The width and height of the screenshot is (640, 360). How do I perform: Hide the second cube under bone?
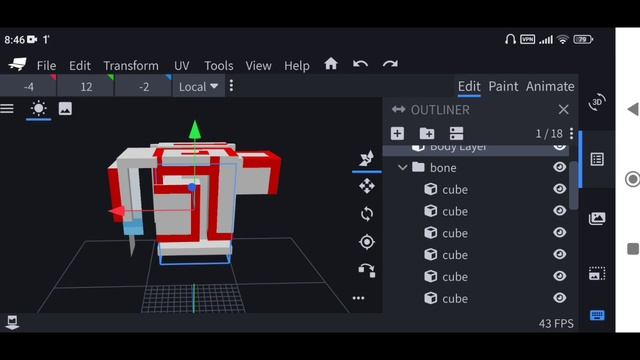(559, 211)
